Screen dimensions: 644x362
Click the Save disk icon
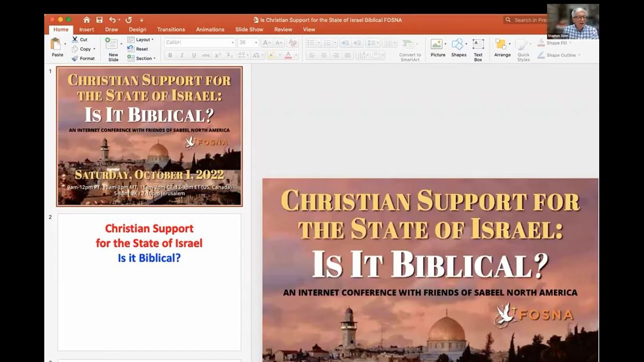(100, 20)
